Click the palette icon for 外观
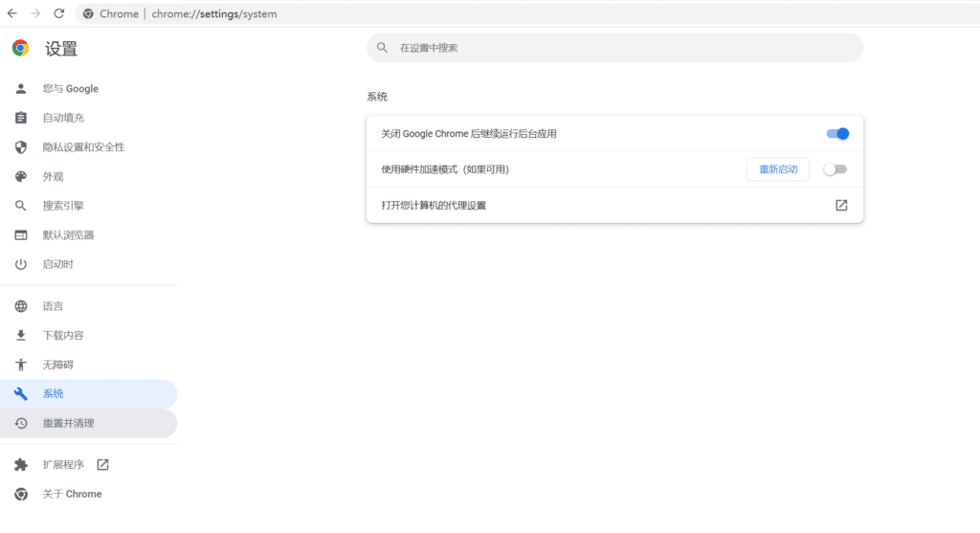Viewport: 980px width, 533px height. pos(21,177)
